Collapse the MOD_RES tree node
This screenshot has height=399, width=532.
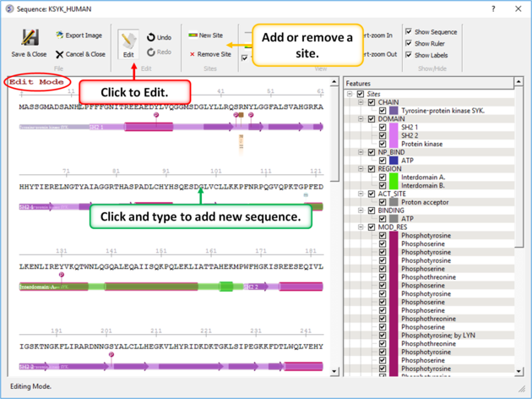[361, 227]
